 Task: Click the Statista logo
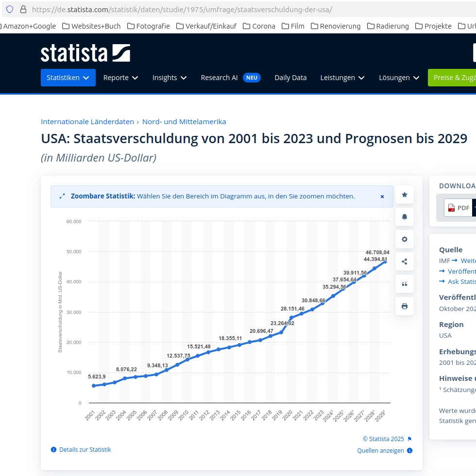pos(85,53)
